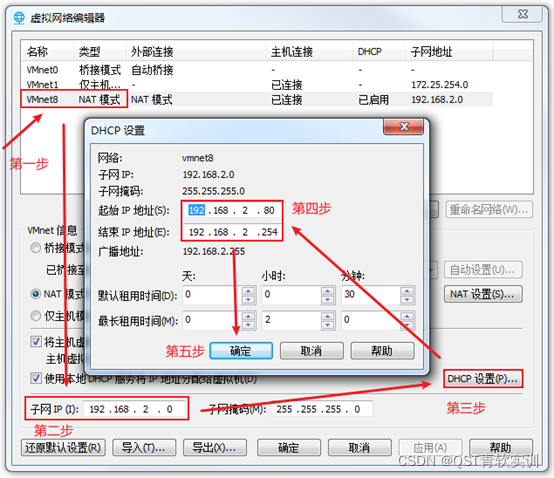Open DHCP 设置(P)... button
The width and height of the screenshot is (554, 478).
(x=483, y=379)
